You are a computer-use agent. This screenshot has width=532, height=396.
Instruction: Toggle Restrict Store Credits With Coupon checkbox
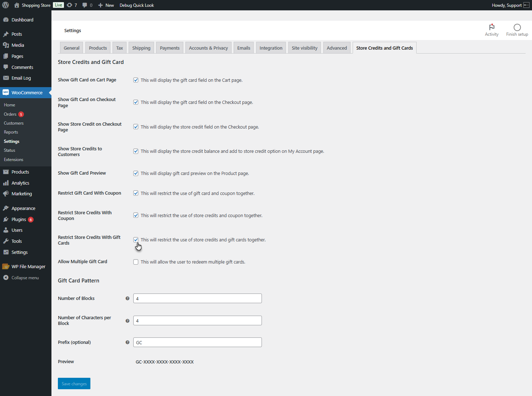click(136, 215)
